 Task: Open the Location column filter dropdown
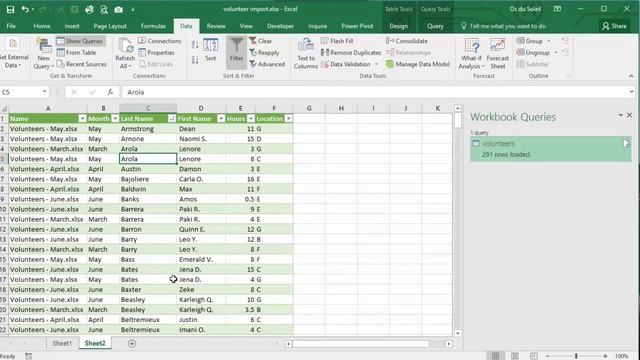(288, 118)
